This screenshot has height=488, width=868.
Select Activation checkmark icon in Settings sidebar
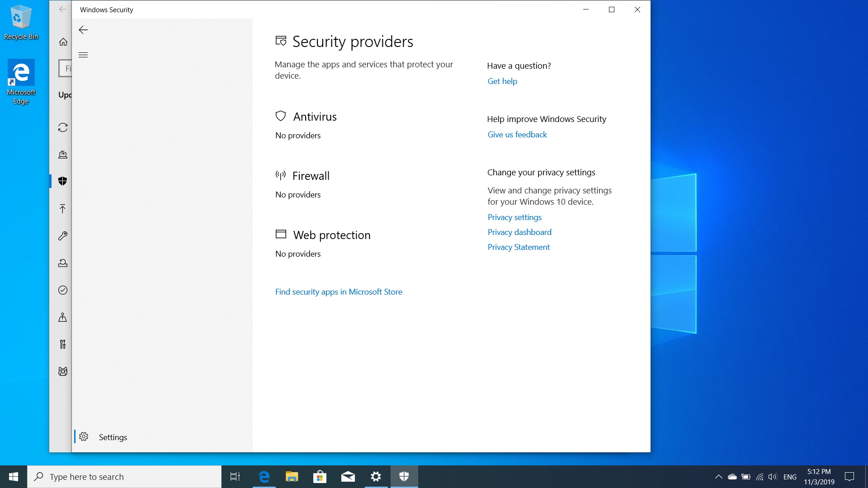coord(63,290)
